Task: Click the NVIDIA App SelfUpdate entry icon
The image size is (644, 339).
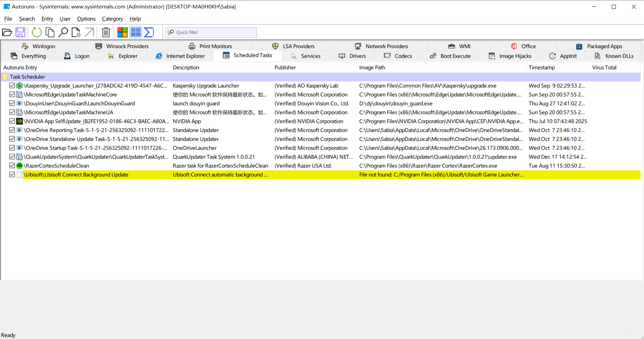Action: click(20, 121)
